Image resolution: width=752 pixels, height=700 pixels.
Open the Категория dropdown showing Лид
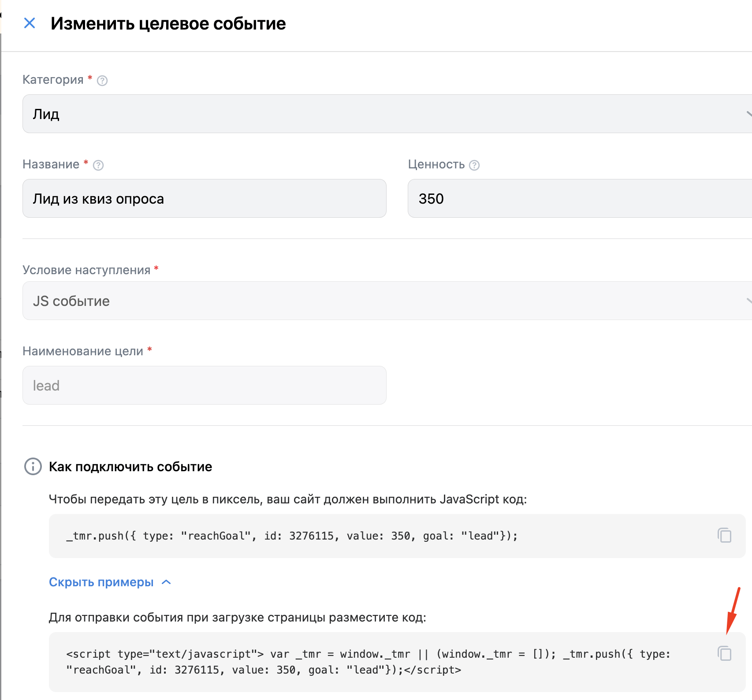[387, 114]
